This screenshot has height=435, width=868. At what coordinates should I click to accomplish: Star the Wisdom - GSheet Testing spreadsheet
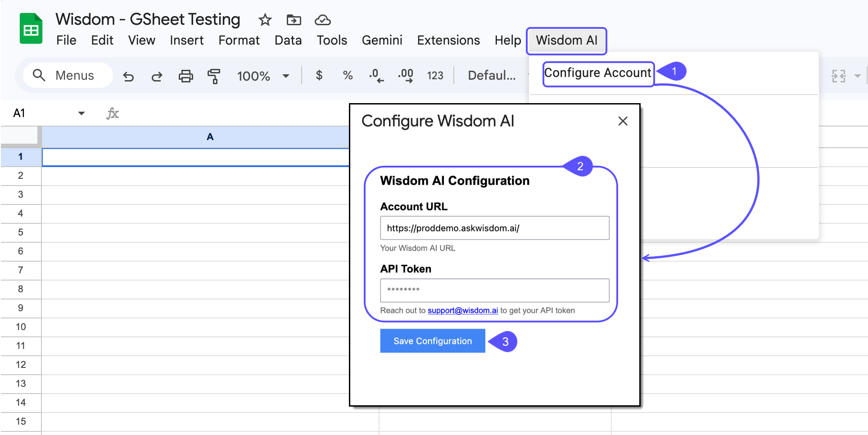point(265,20)
